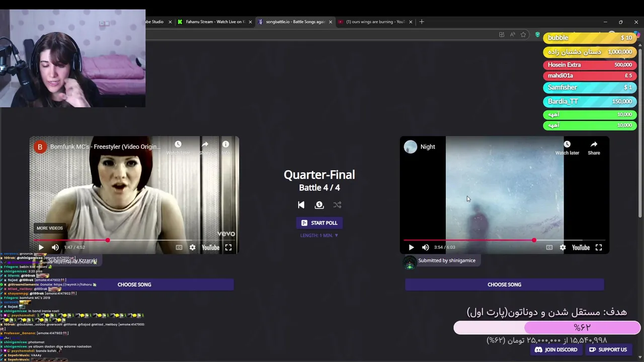Image resolution: width=644 pixels, height=362 pixels.
Task: Close the songbattle.io tab
Action: [331, 22]
